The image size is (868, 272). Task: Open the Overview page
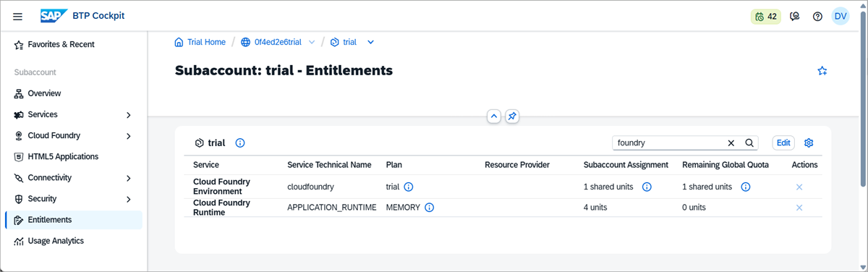point(44,93)
